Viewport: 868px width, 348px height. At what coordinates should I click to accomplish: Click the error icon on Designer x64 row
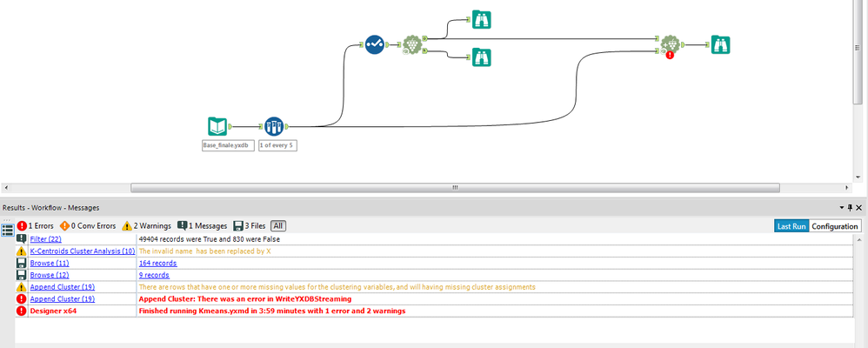pyautogui.click(x=22, y=311)
